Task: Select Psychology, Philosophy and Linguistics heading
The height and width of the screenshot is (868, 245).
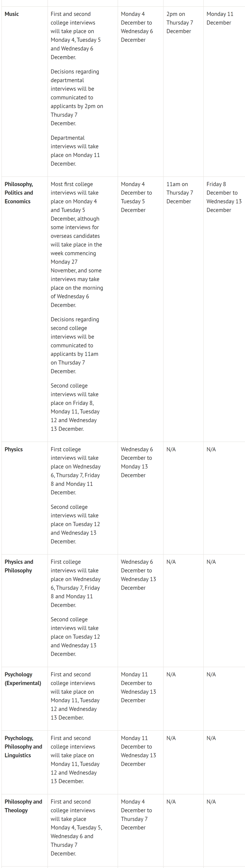Action: click(24, 747)
